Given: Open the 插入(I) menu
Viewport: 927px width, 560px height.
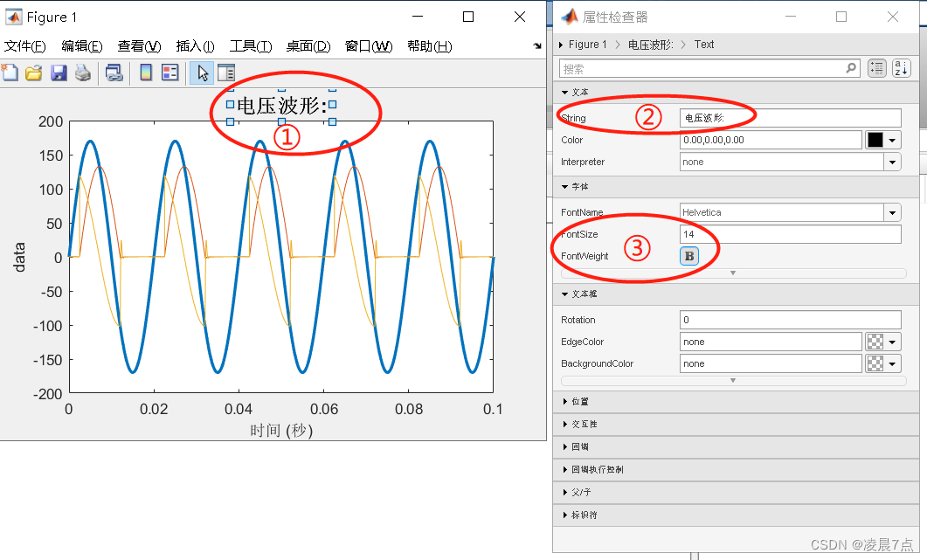Looking at the screenshot, I should (x=195, y=46).
